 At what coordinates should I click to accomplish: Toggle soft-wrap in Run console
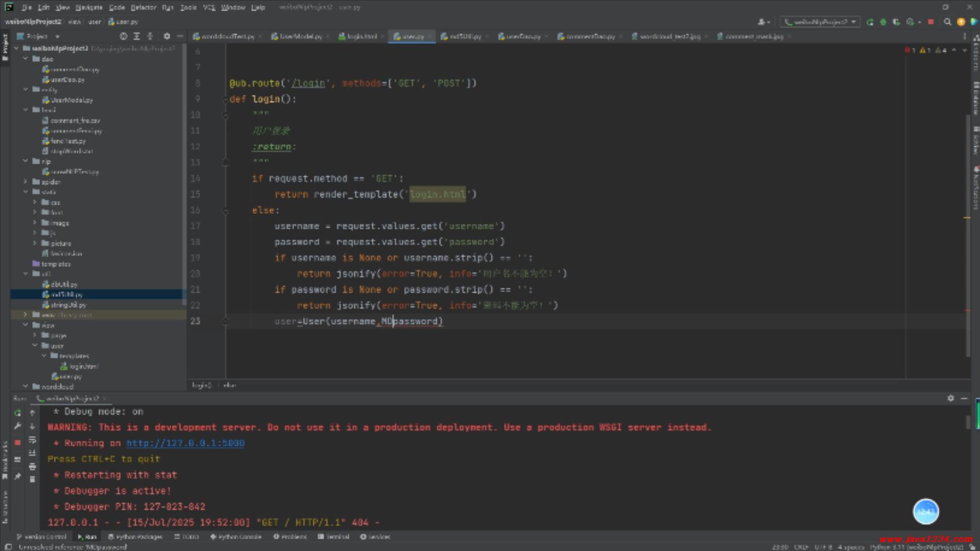click(x=32, y=440)
